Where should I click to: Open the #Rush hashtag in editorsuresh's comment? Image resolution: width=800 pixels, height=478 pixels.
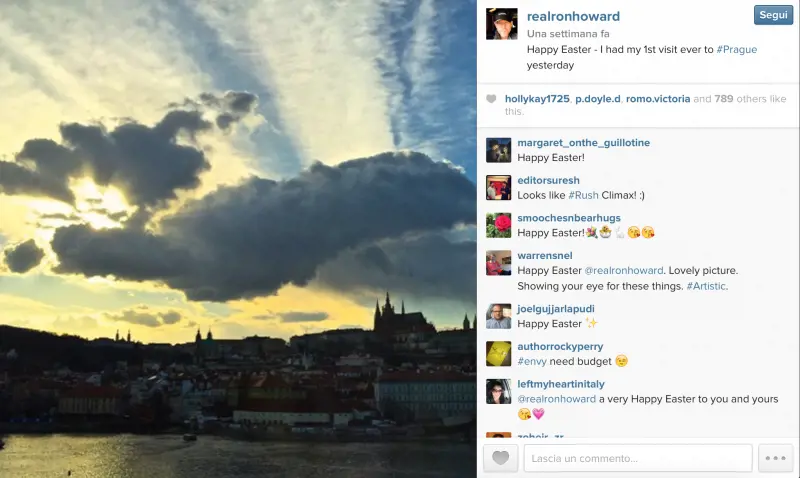(583, 195)
